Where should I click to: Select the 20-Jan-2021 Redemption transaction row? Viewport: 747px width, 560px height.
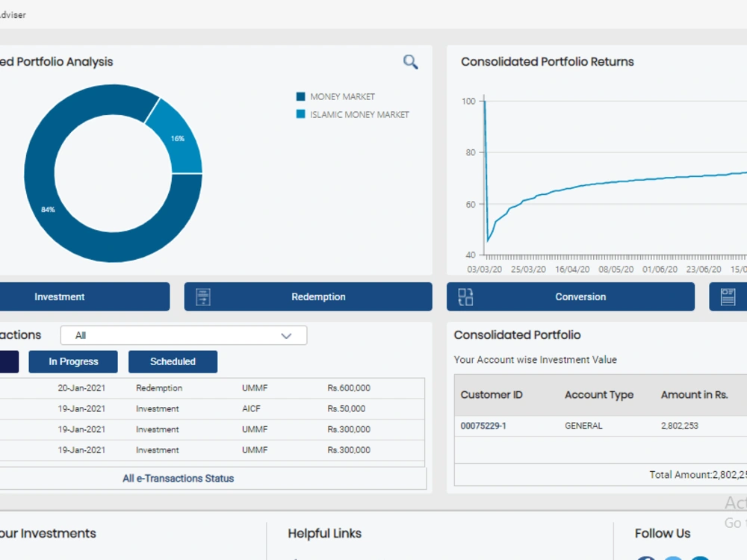click(x=212, y=388)
